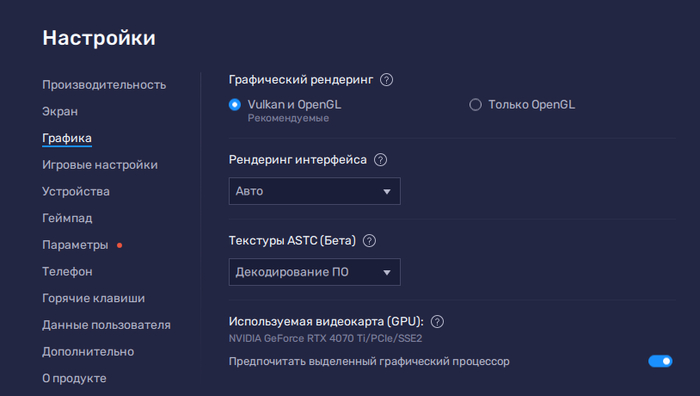Open the Авто interface rendering dropdown
700x396 pixels.
click(x=315, y=191)
